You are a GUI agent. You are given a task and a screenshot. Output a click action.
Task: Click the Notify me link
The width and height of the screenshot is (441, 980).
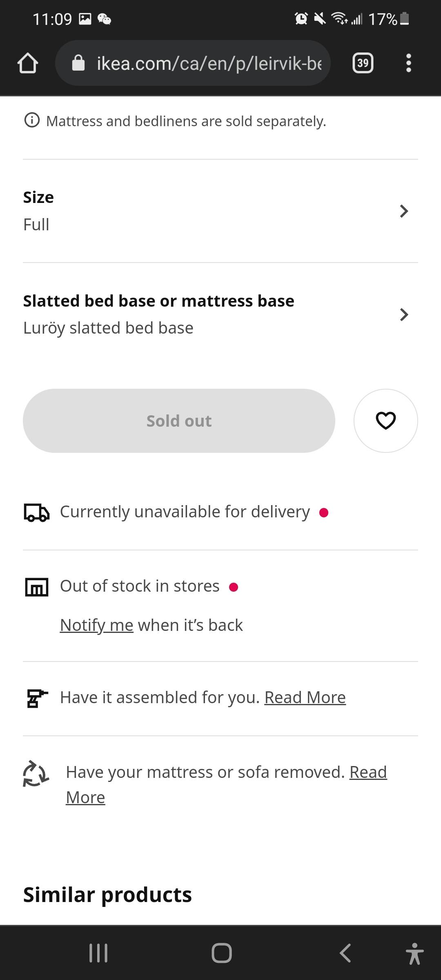click(96, 625)
